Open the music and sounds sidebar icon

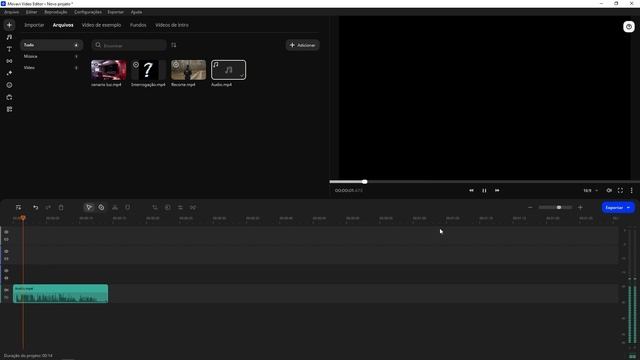click(9, 37)
